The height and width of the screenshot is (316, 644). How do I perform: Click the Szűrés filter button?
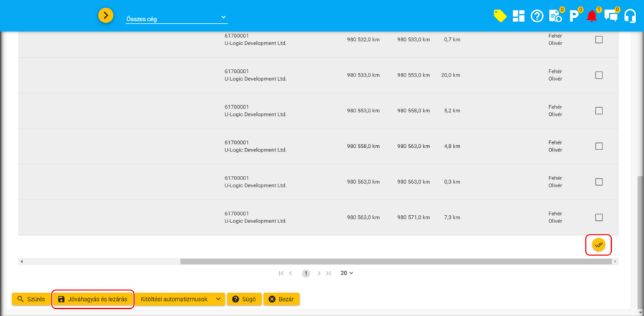point(31,299)
